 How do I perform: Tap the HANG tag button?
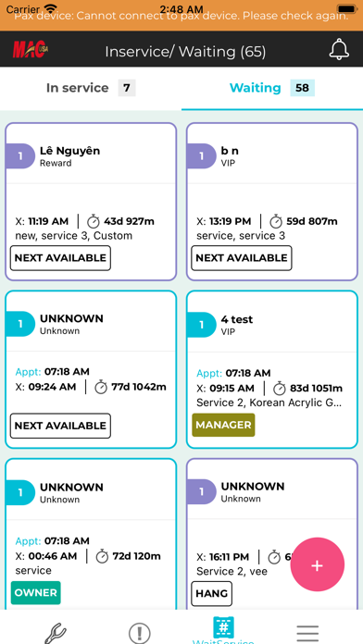tap(212, 593)
